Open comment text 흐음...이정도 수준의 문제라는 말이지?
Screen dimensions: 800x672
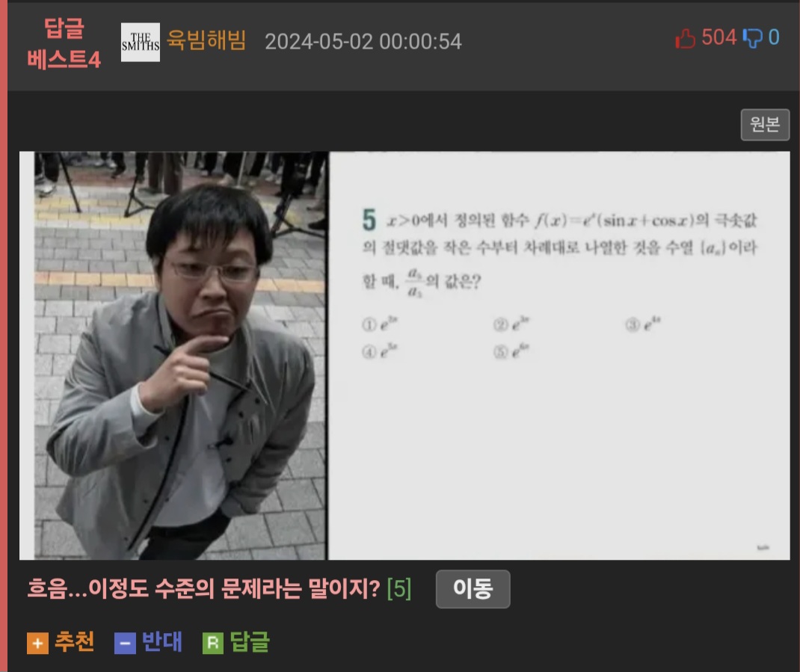[203, 588]
